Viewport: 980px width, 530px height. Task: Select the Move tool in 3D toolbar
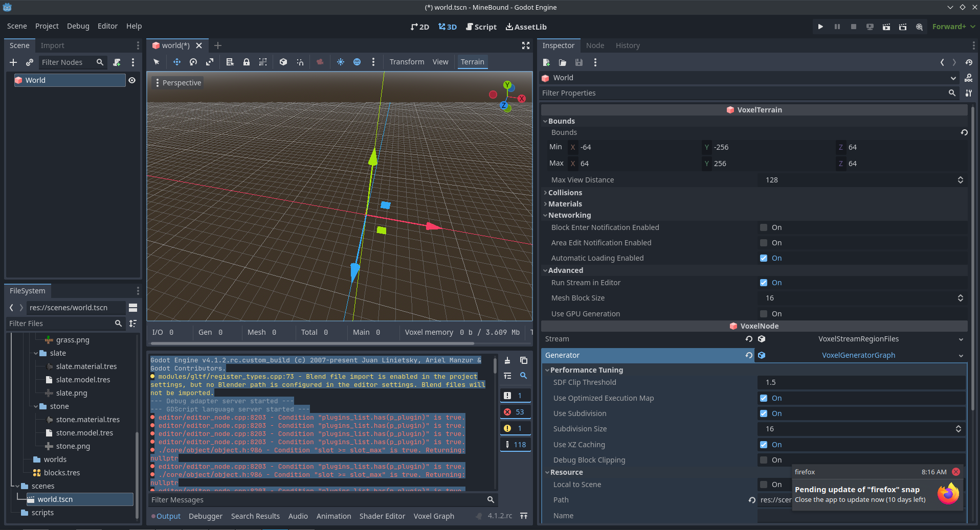pyautogui.click(x=176, y=62)
